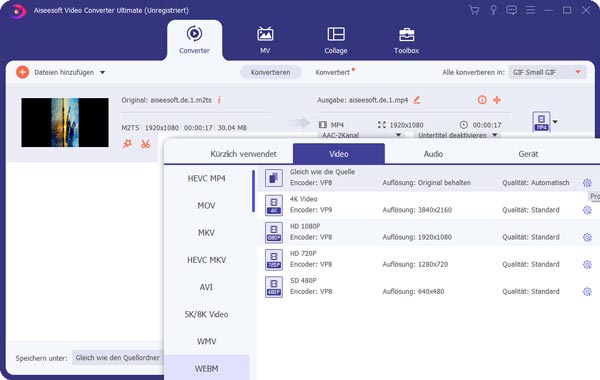Open the scissors cut tool
The image size is (600, 380).
pyautogui.click(x=145, y=144)
